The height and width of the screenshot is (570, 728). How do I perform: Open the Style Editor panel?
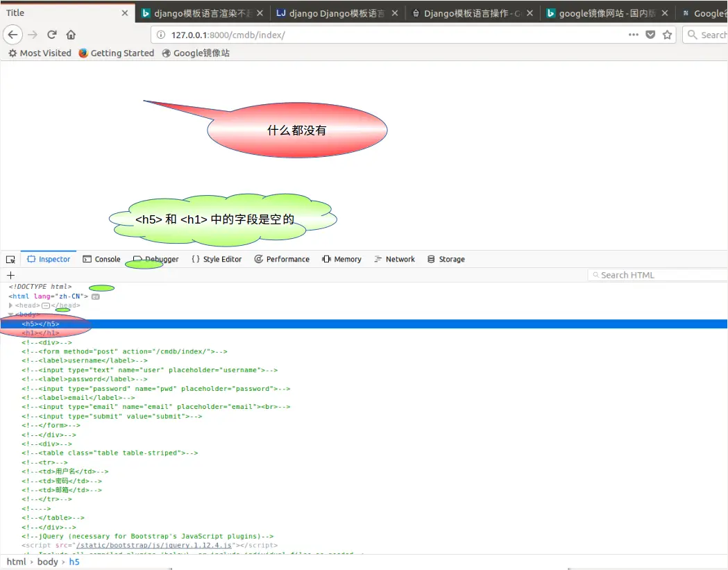click(217, 259)
